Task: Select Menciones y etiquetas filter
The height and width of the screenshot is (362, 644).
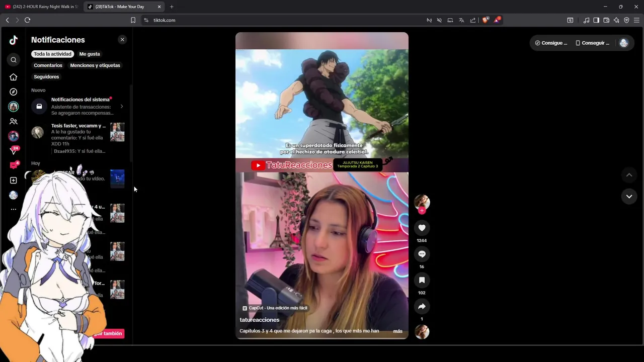Action: (95, 65)
